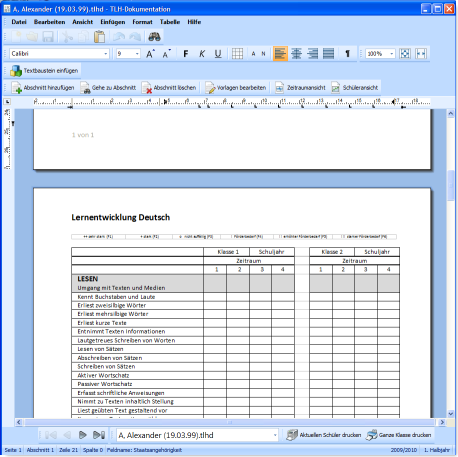Toggle bold formatting F button
The height and width of the screenshot is (457, 458).
tap(186, 54)
